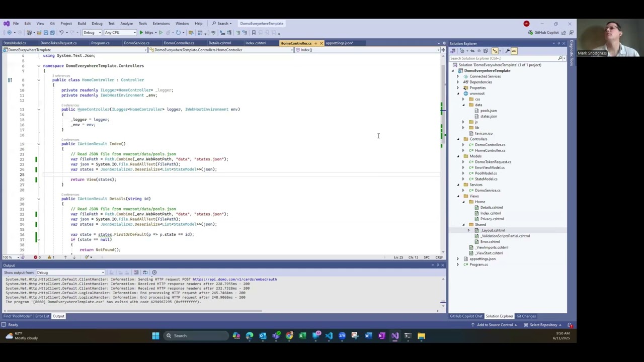Switch to the Index.cshtml editor tab
The height and width of the screenshot is (362, 644).
coord(256,43)
